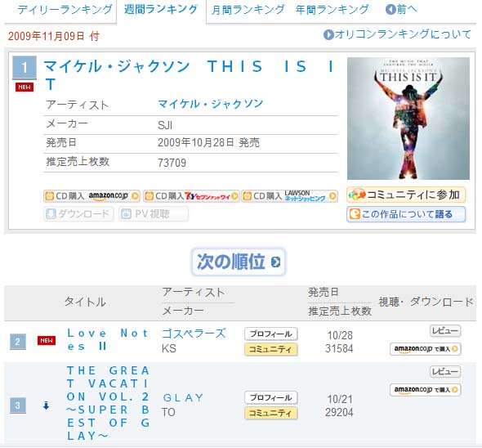Open GLAY コミュニティ button

coord(270,413)
